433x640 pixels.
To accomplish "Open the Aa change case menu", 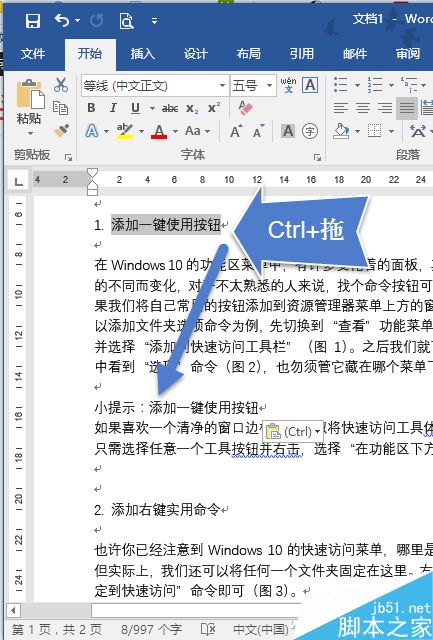I will click(198, 131).
